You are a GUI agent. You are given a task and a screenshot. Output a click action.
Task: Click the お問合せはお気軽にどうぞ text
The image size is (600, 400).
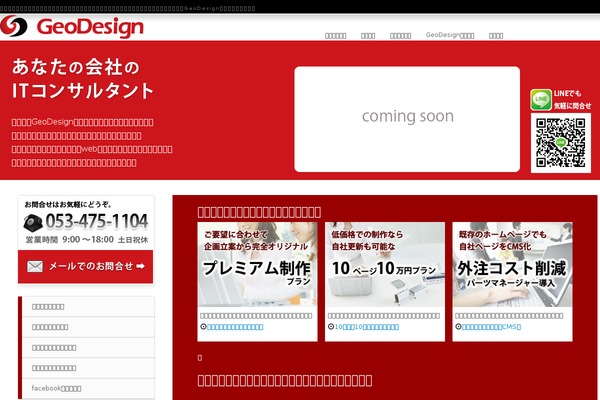(68, 204)
